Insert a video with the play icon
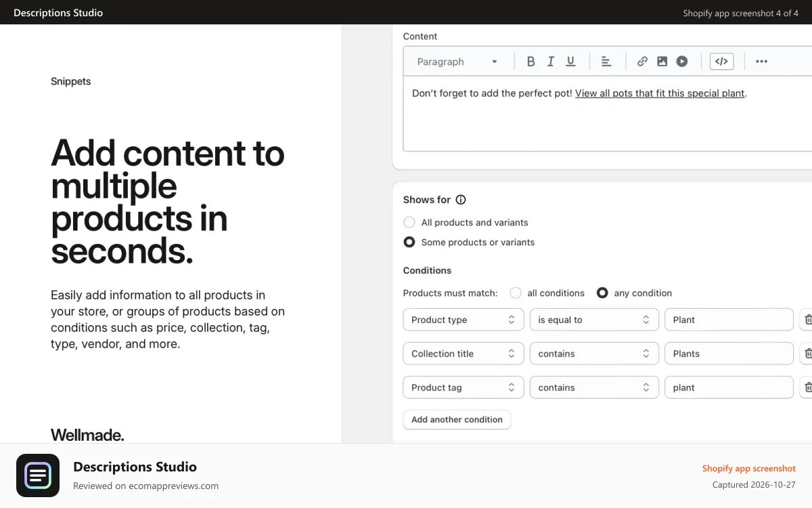 coord(682,62)
